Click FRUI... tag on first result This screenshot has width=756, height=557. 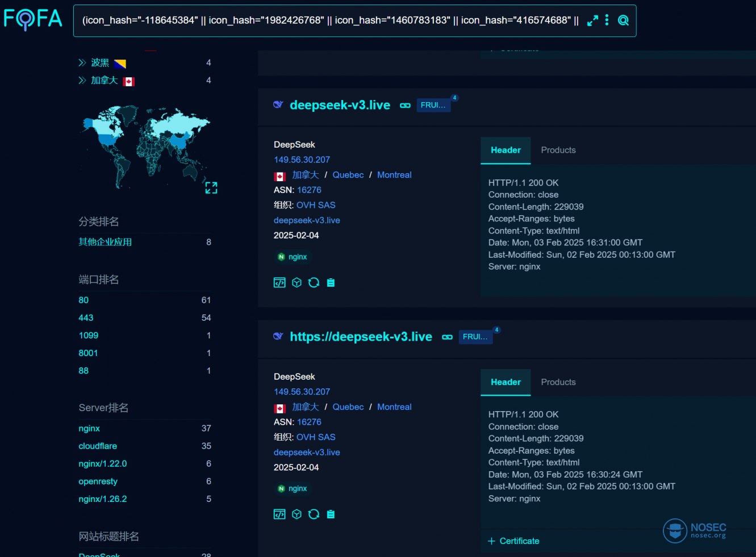coord(433,105)
